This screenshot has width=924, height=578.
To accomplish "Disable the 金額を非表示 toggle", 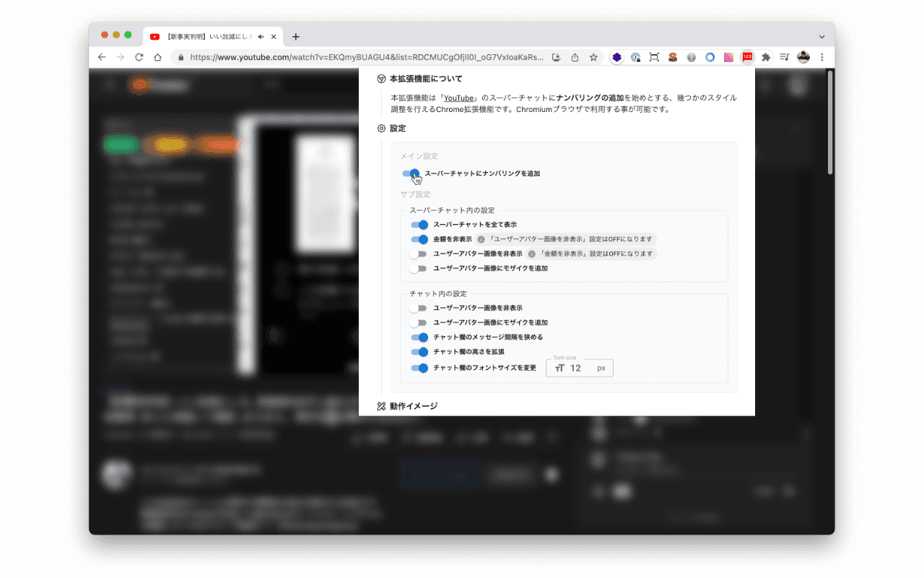I will tap(419, 239).
